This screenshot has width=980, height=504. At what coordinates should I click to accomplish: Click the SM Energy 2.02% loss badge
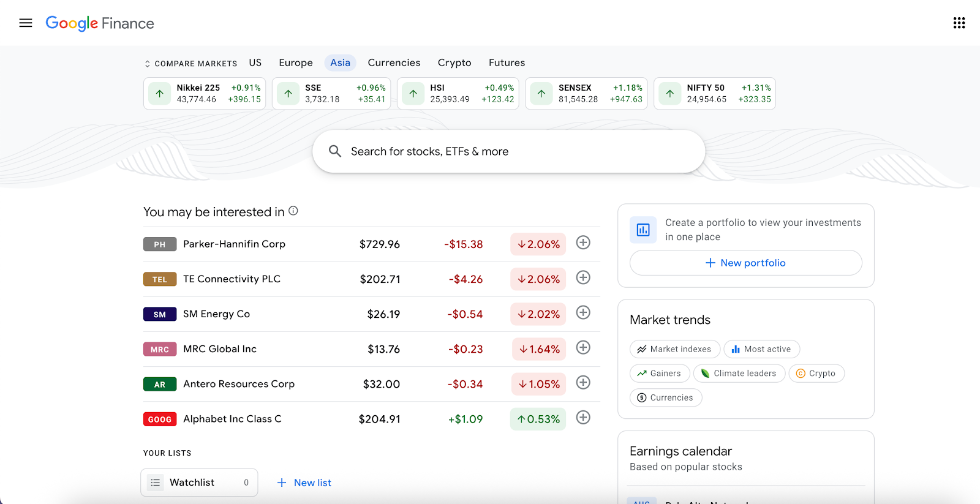538,314
